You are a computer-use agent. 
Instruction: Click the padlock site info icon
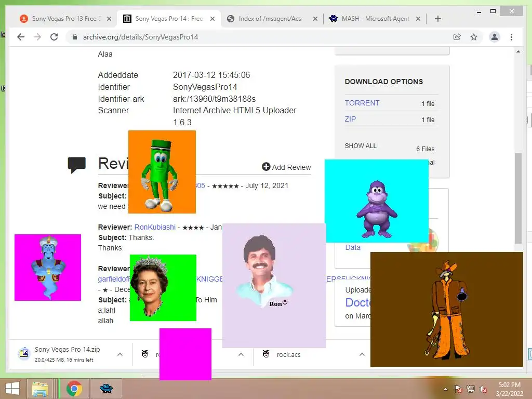75,37
